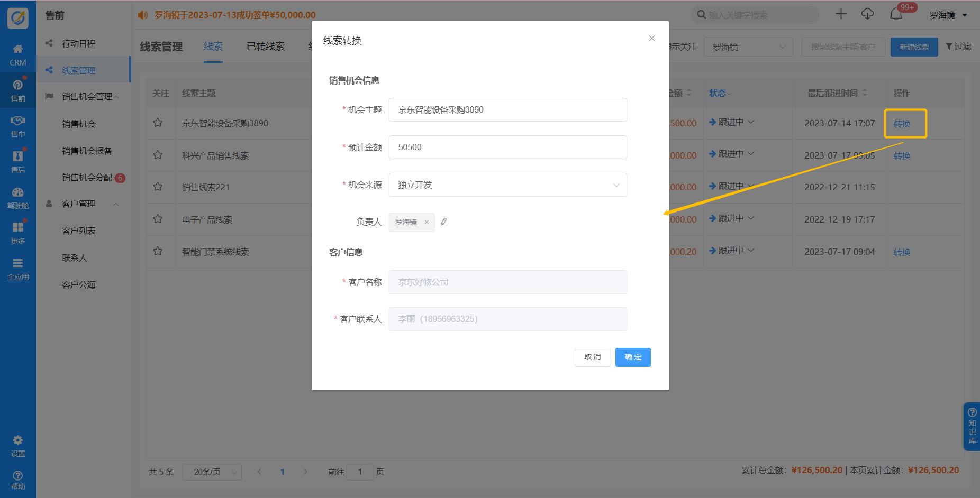Screen dimensions: 980x498
Task: Toggle favorite star for 科兴产品销售线索
Action: [x=158, y=155]
